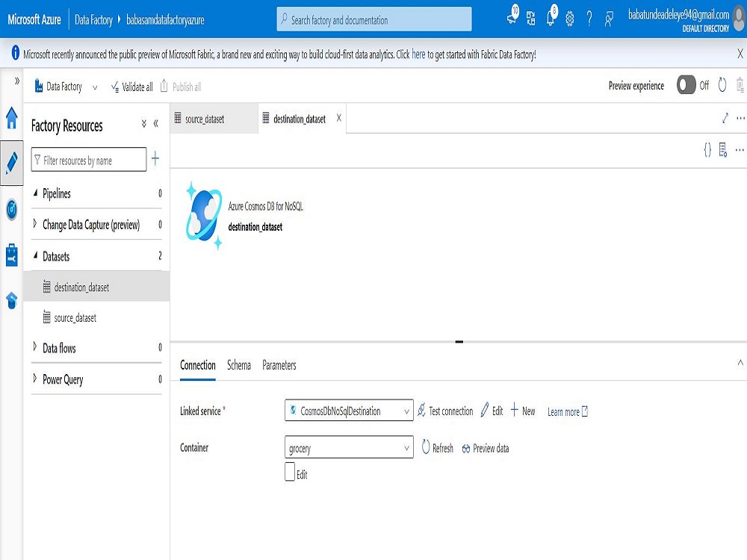This screenshot has width=747, height=560.
Task: Open dataset toolbar ellipsis more options
Action: point(740,150)
